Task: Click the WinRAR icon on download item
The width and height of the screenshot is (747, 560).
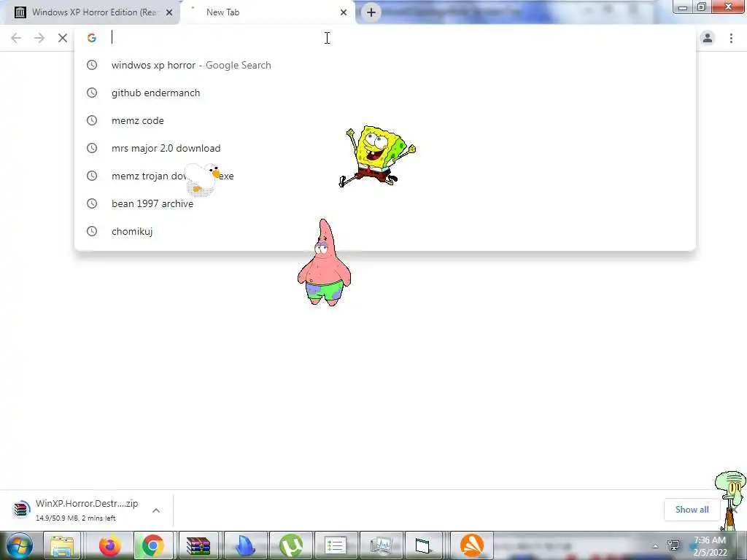Action: (x=21, y=510)
